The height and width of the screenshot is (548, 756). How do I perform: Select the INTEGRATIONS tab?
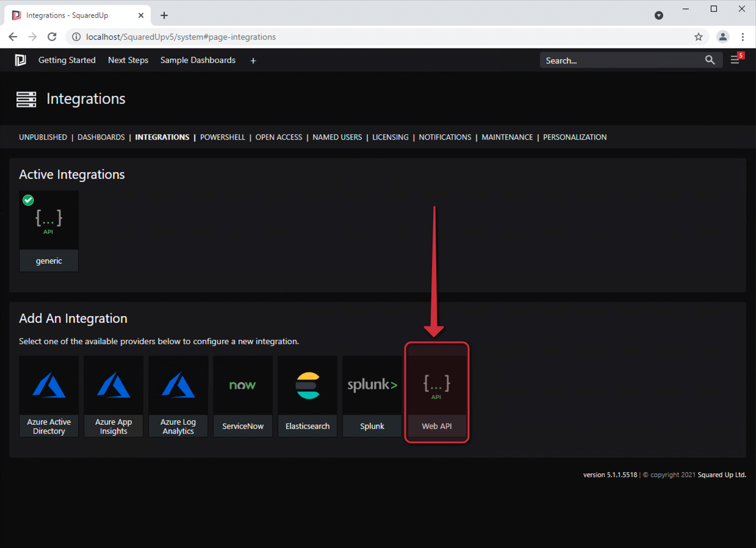[162, 137]
